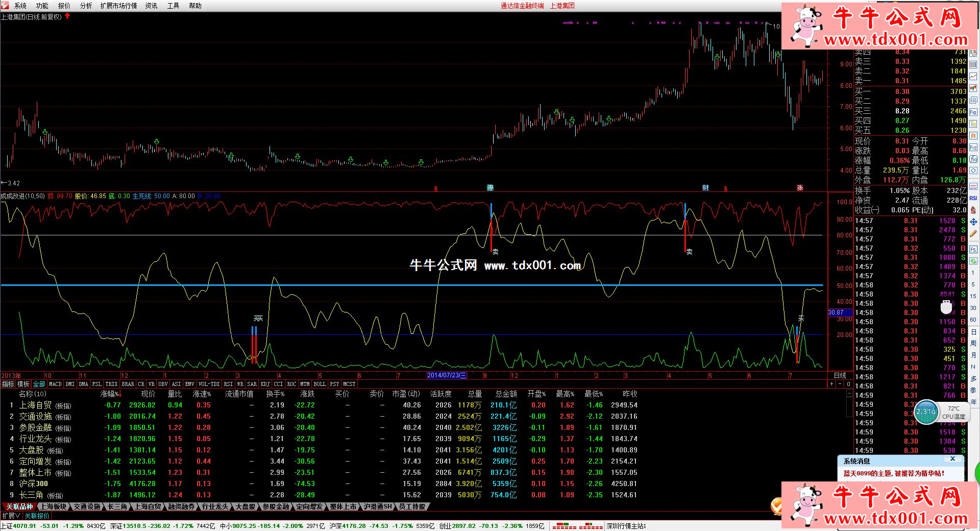Open the list panel sidebar icon
This screenshot has width=980, height=531.
(973, 100)
